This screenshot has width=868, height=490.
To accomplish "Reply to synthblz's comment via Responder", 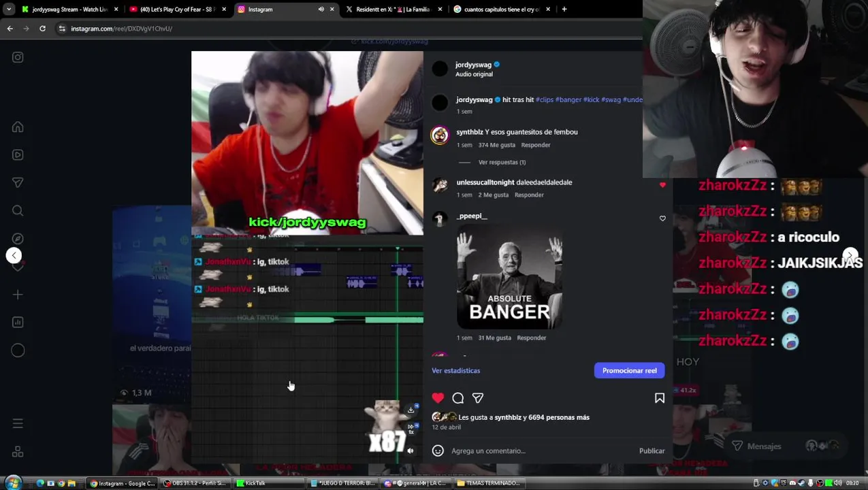I will pyautogui.click(x=536, y=145).
